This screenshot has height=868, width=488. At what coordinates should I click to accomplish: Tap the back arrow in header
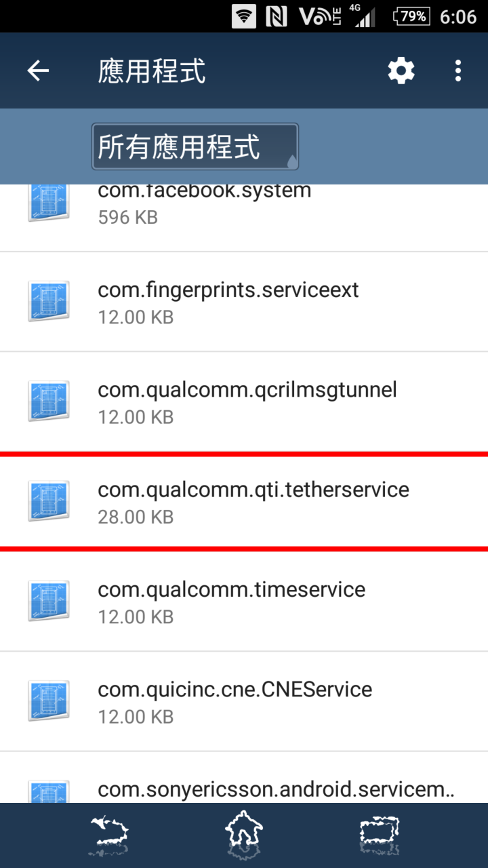(x=38, y=71)
